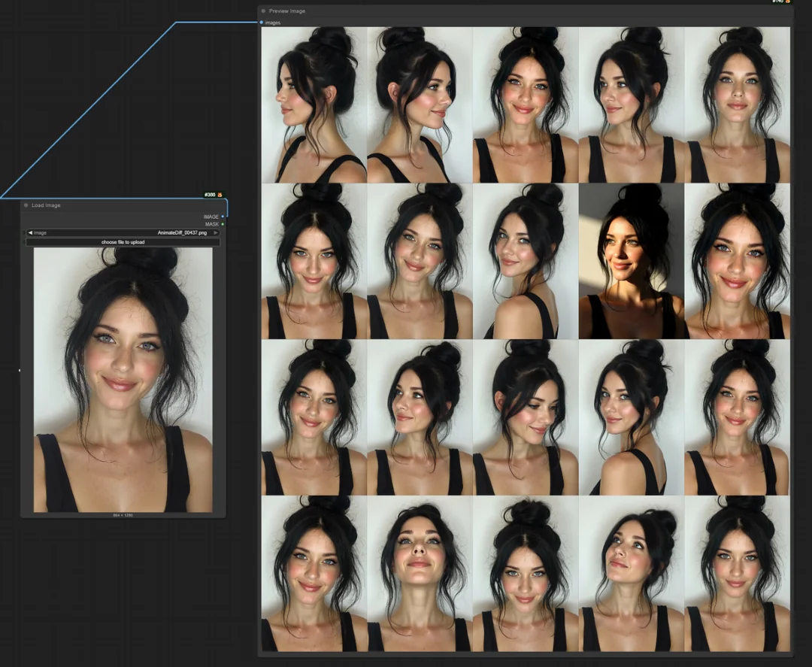Click the choose file to upload button
The width and height of the screenshot is (812, 667).
[123, 242]
